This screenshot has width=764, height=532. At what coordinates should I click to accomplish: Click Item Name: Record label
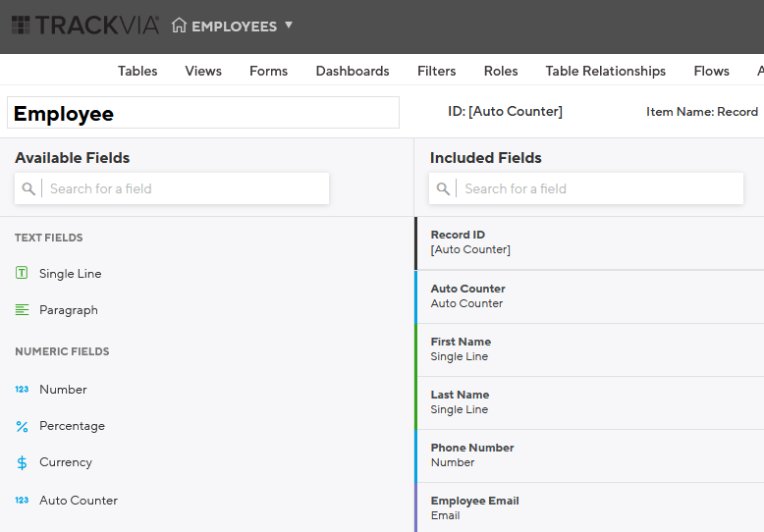[x=701, y=112]
